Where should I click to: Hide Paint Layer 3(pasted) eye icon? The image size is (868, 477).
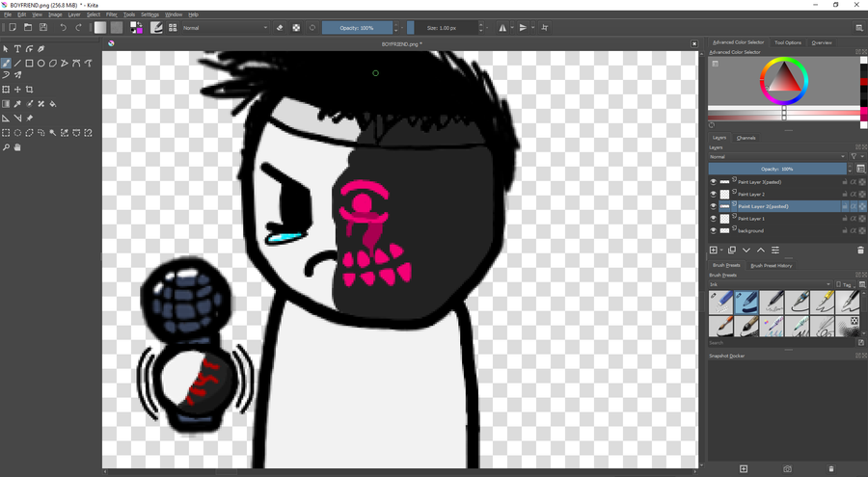point(713,182)
